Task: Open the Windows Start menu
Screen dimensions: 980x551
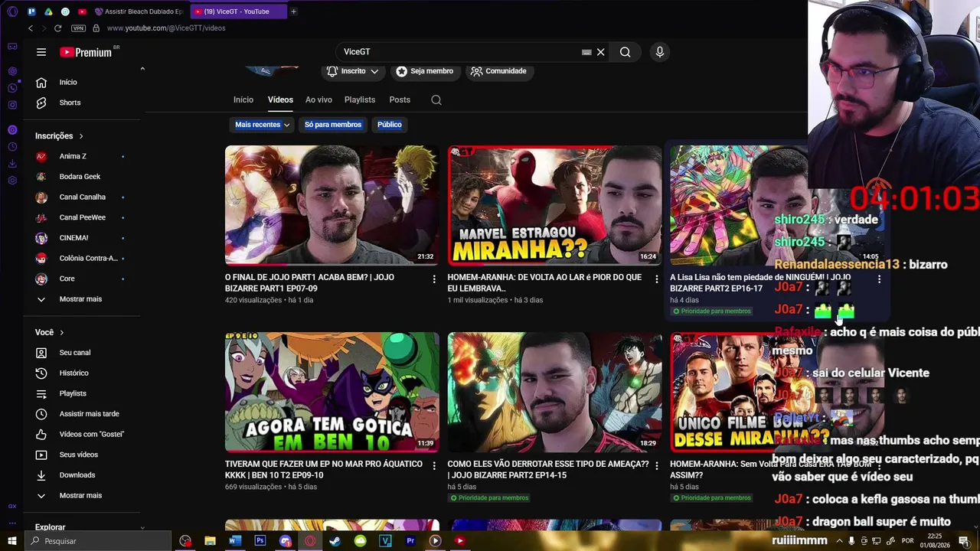Action: pyautogui.click(x=12, y=541)
